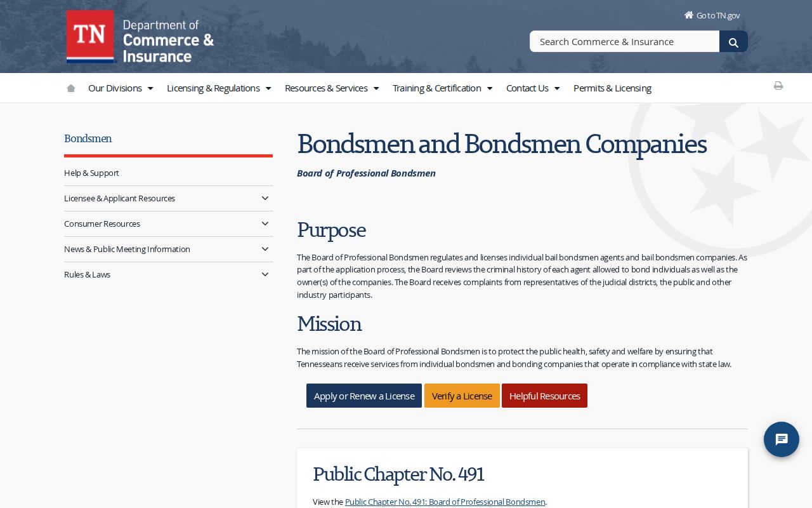Open the chat bubble widget
Screen dimensions: 812x508
(782, 439)
